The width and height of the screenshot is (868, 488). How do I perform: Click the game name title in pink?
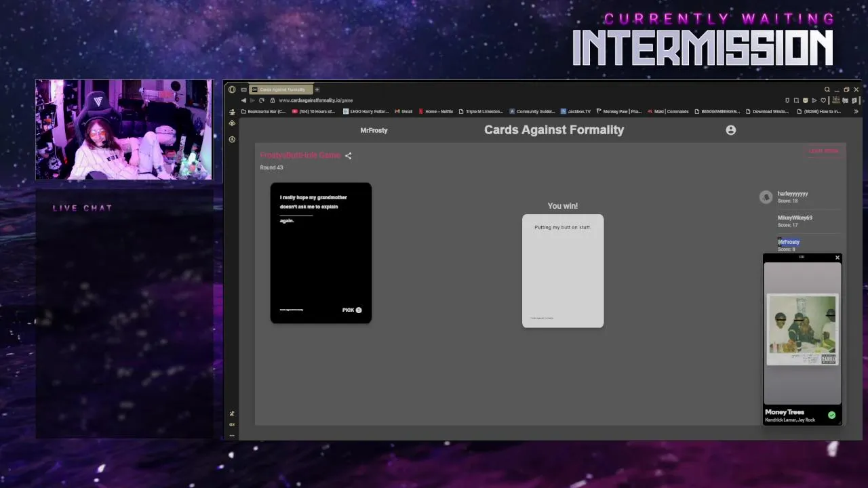300,155
